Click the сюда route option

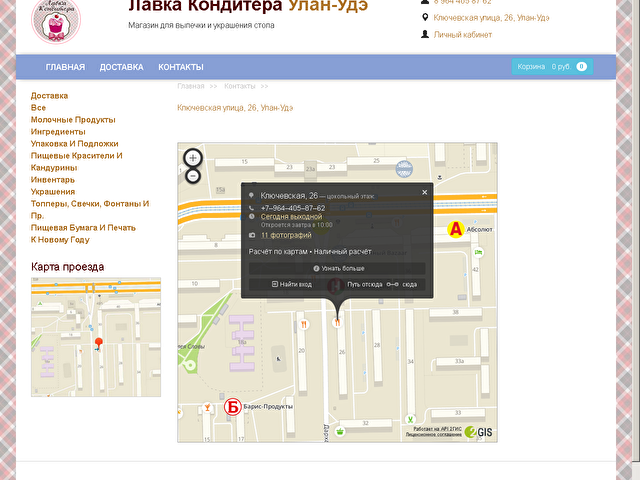(409, 284)
